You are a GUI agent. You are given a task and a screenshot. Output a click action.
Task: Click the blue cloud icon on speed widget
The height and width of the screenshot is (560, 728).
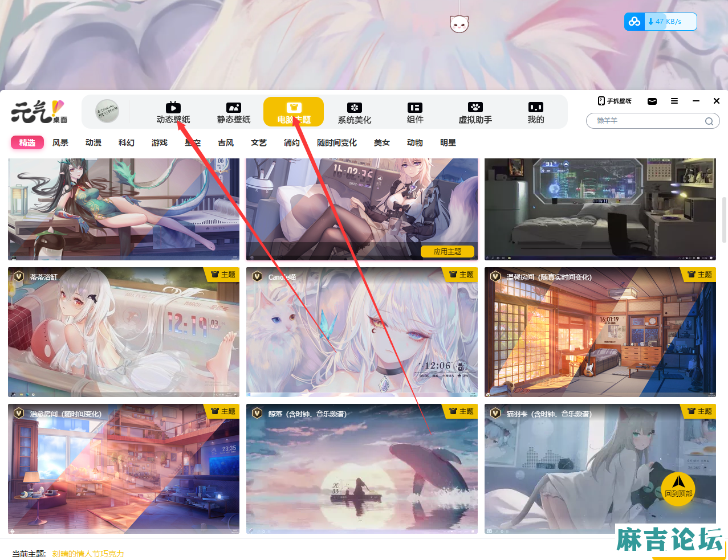click(x=635, y=22)
